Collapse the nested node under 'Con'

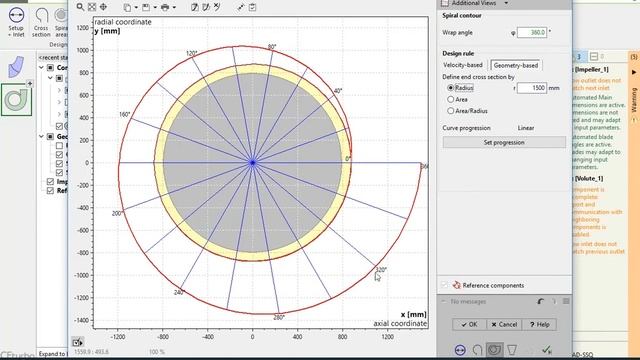point(50,78)
